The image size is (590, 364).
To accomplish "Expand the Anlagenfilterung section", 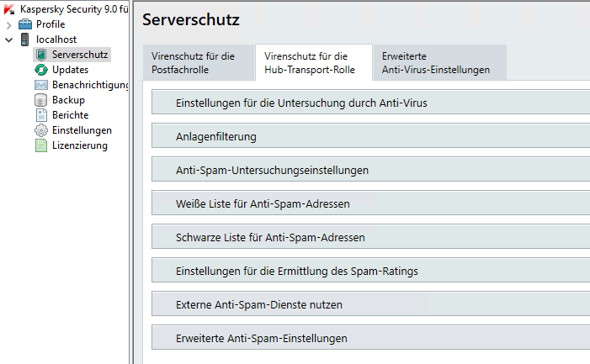I will pos(370,137).
